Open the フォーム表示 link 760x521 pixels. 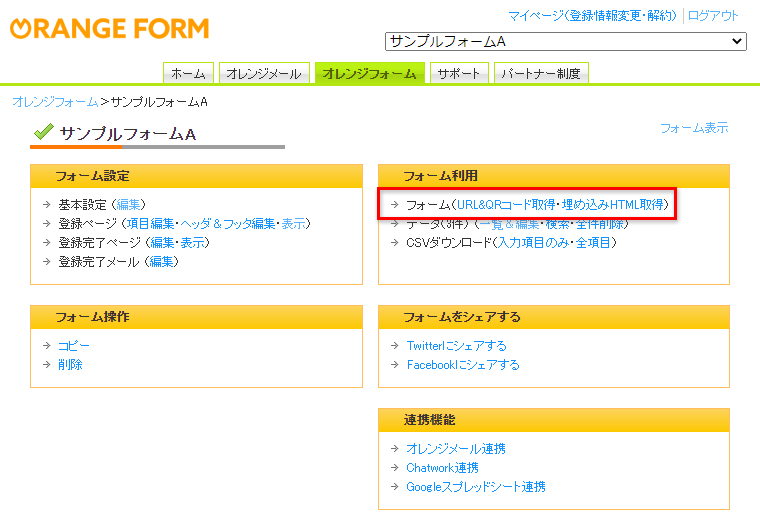[694, 128]
